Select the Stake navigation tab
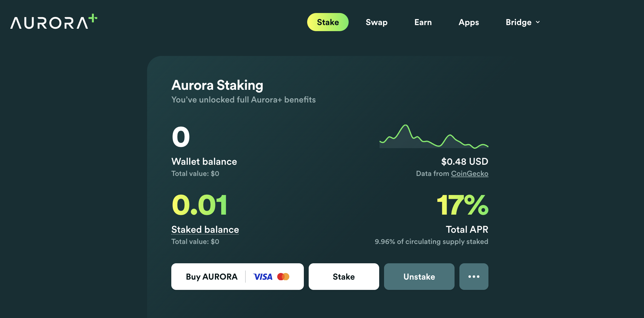Image resolution: width=644 pixels, height=318 pixels. point(328,22)
